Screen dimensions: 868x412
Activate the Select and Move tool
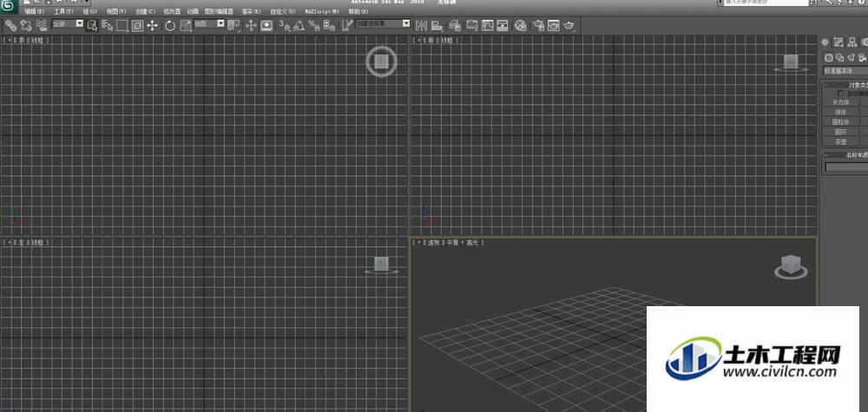pos(153,25)
